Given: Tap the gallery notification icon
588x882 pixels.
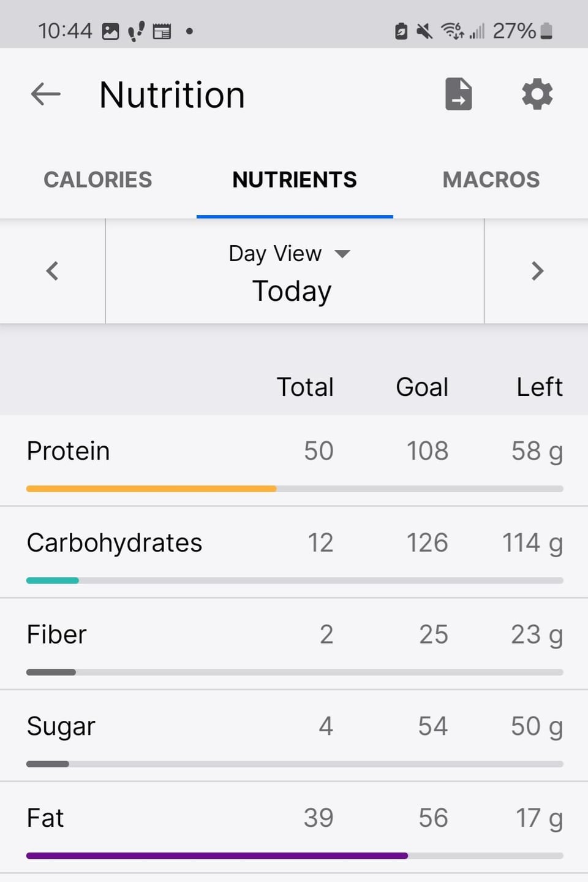Looking at the screenshot, I should coord(110,31).
